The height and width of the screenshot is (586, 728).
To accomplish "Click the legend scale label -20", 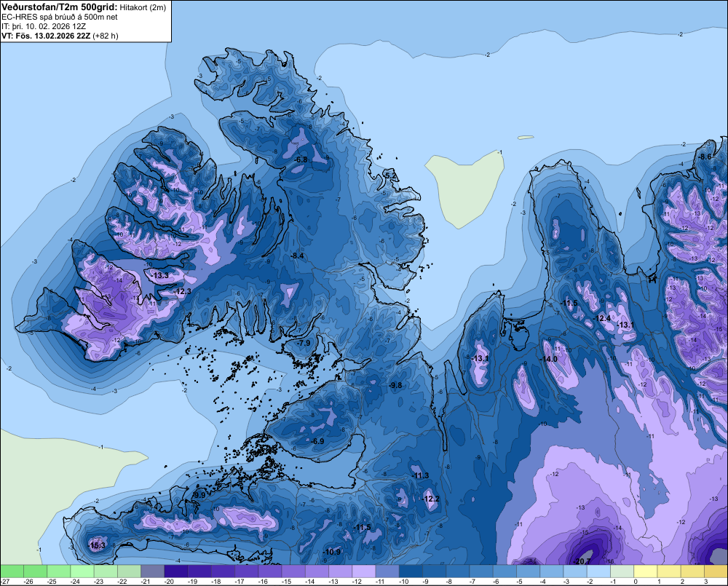I will click(169, 582).
